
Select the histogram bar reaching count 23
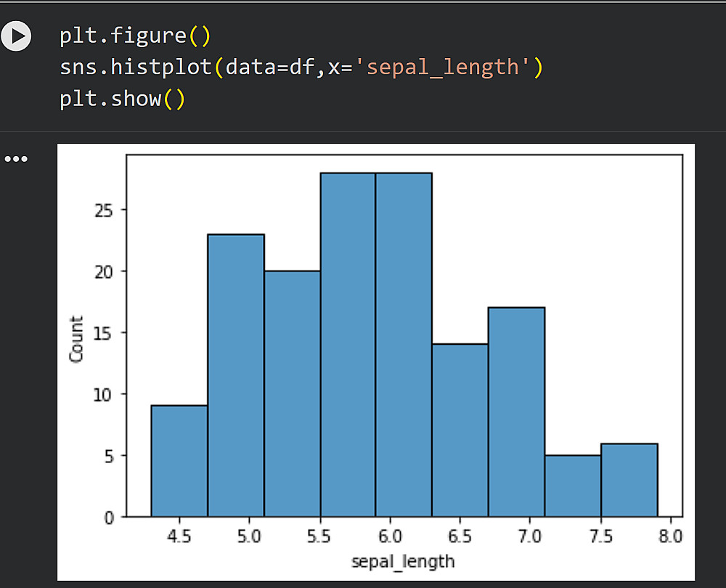coord(236,375)
